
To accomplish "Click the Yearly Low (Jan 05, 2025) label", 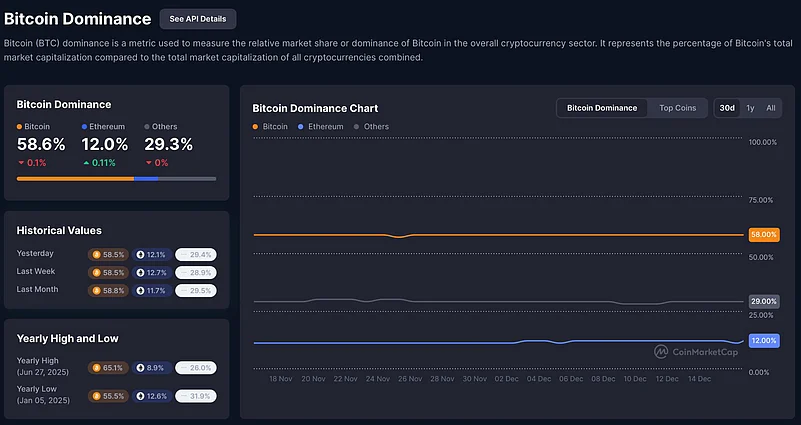I will (43, 394).
